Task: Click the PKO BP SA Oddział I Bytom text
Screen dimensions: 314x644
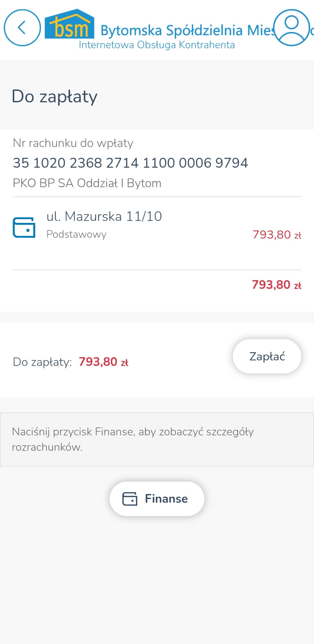Action: click(x=87, y=183)
